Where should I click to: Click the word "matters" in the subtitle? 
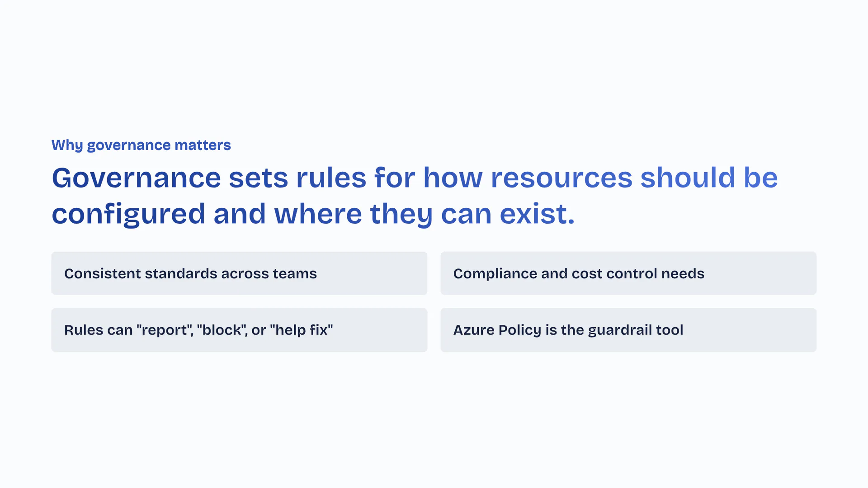click(x=203, y=145)
